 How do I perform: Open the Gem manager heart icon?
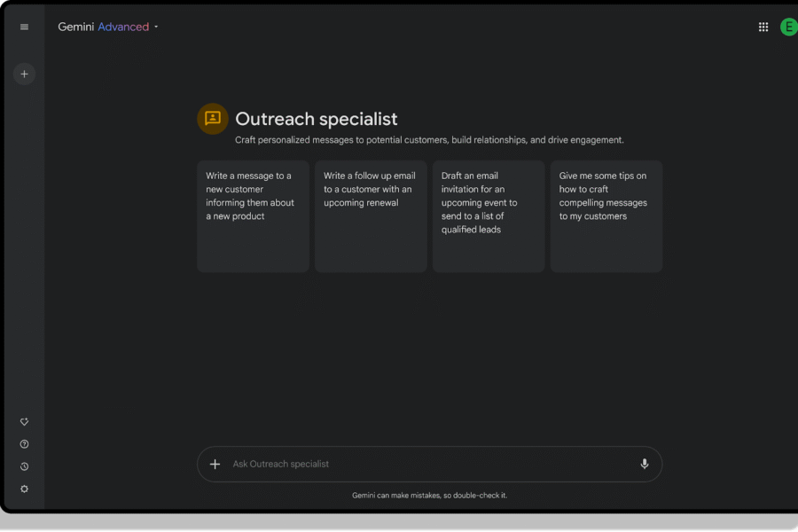pos(24,422)
